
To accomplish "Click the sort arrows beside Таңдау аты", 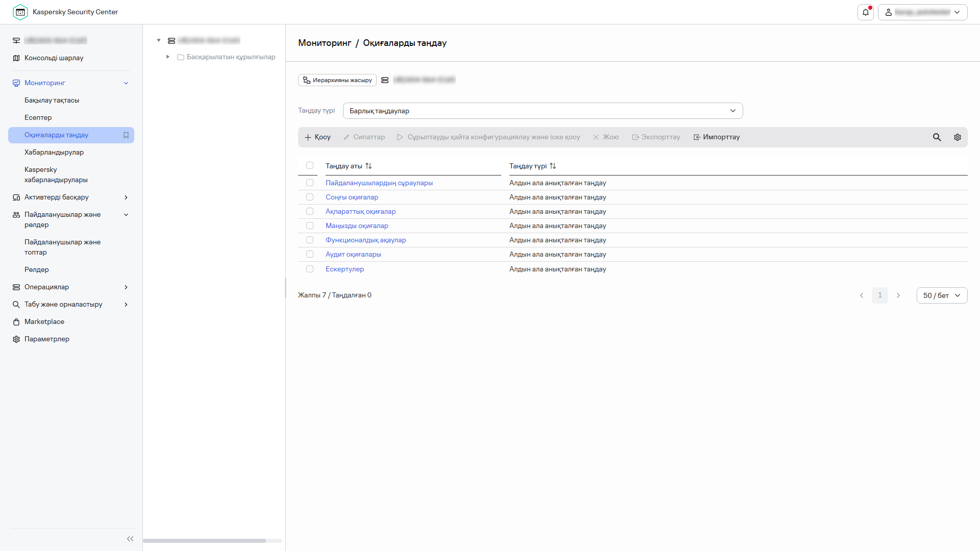I will pos(369,166).
